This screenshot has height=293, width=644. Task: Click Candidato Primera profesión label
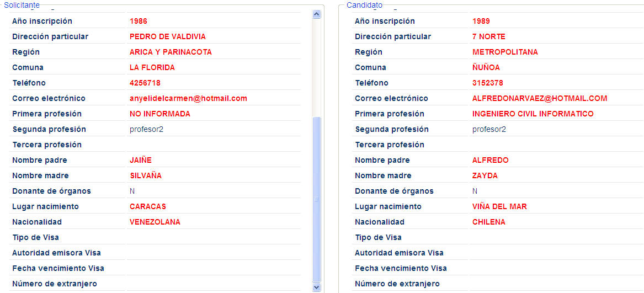pos(390,114)
